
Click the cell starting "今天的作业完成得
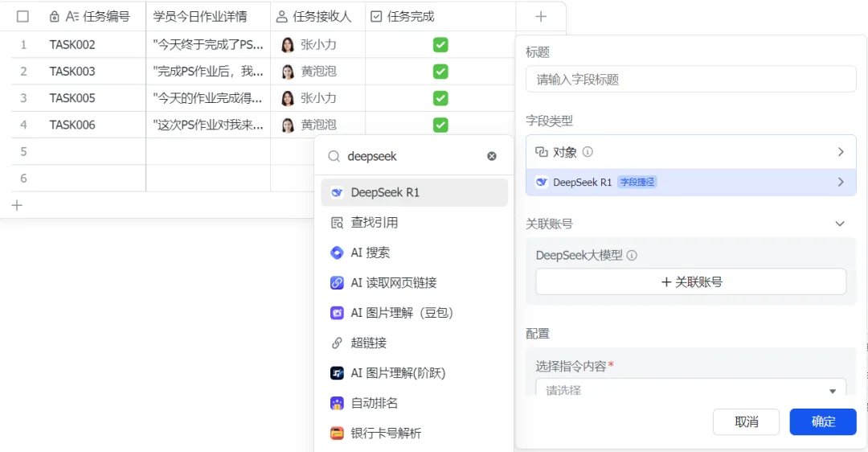tap(208, 98)
